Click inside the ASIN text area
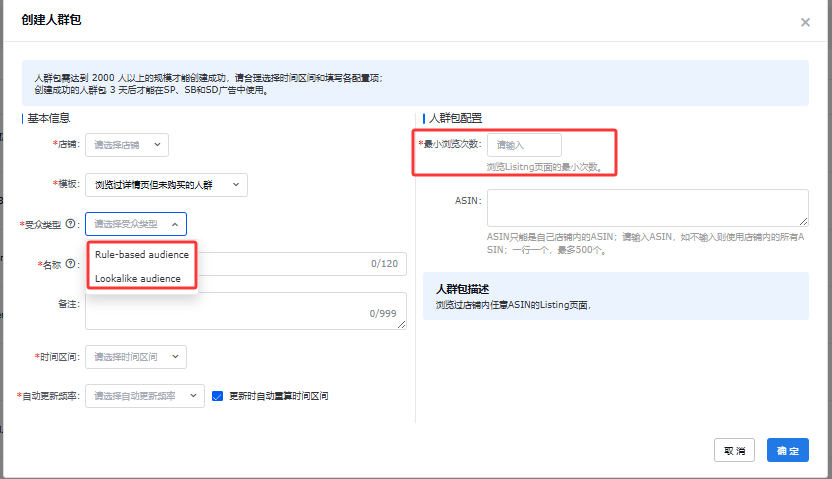The image size is (832, 479). (x=647, y=208)
